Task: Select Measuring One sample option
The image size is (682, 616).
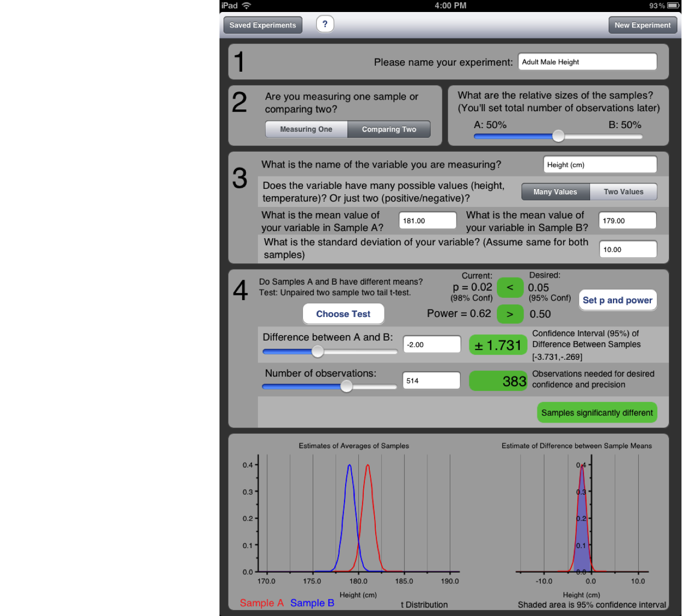Action: (x=306, y=129)
